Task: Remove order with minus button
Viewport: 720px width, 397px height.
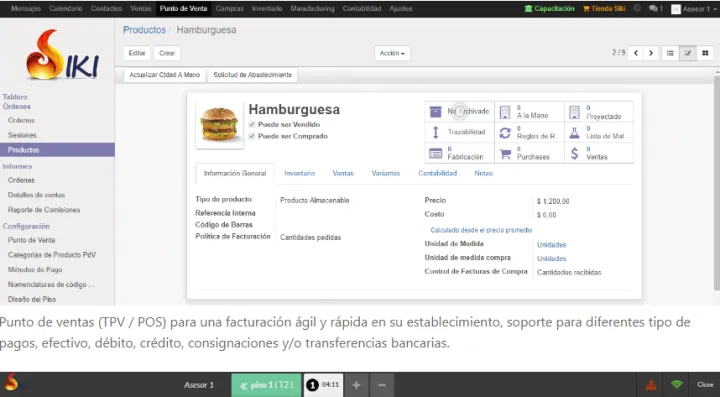Action: click(382, 385)
